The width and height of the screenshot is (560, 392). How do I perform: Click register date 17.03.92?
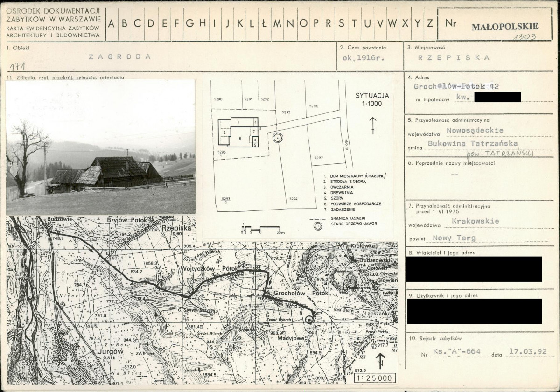(x=528, y=352)
